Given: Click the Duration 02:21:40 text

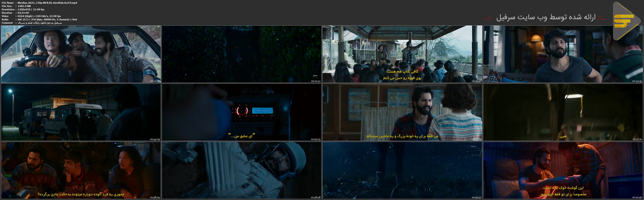Looking at the screenshot, I should pos(23,13).
